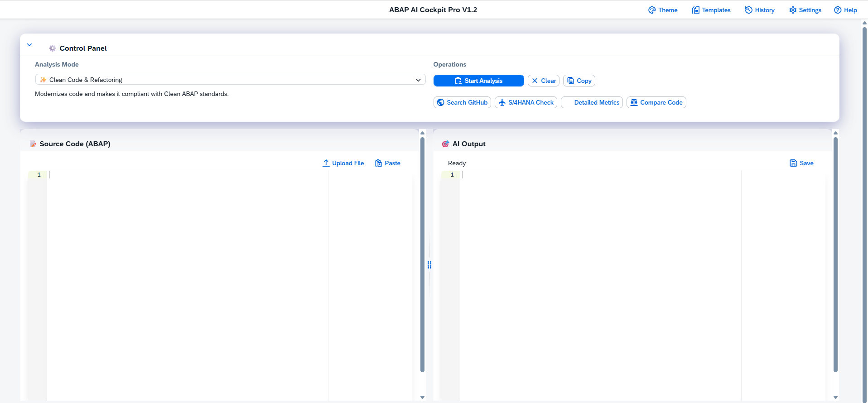Click Paste in Source Code panel

pyautogui.click(x=388, y=163)
